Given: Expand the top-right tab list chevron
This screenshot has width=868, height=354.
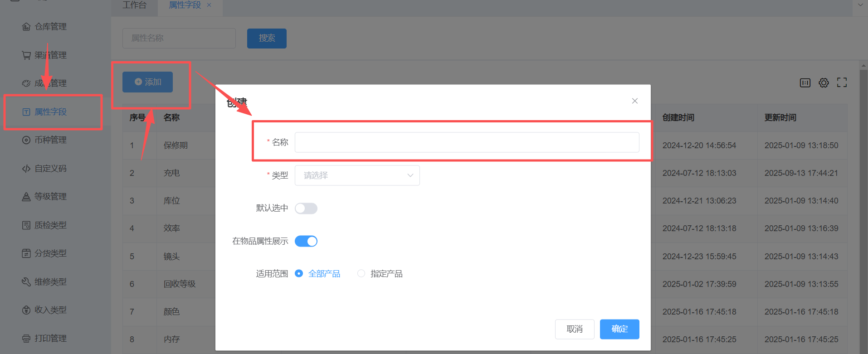Looking at the screenshot, I should [x=860, y=5].
